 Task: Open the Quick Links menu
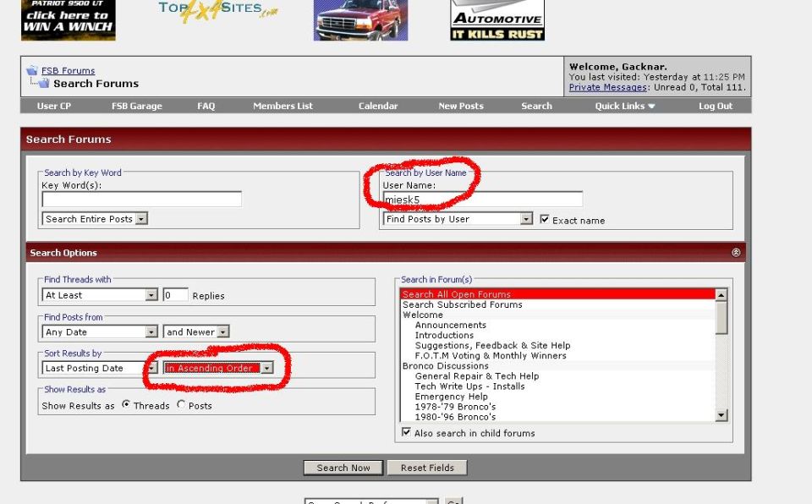pos(624,106)
